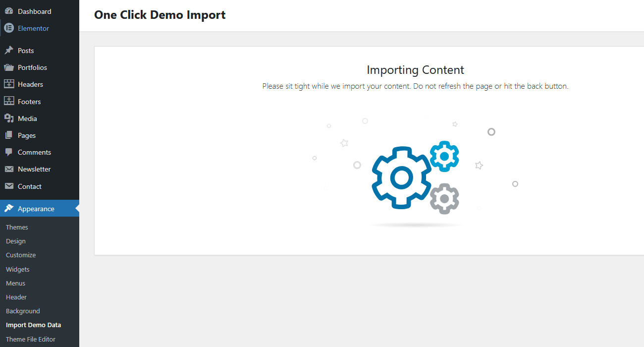The image size is (644, 347).
Task: Select Customize in Appearance submenu
Action: [21, 255]
